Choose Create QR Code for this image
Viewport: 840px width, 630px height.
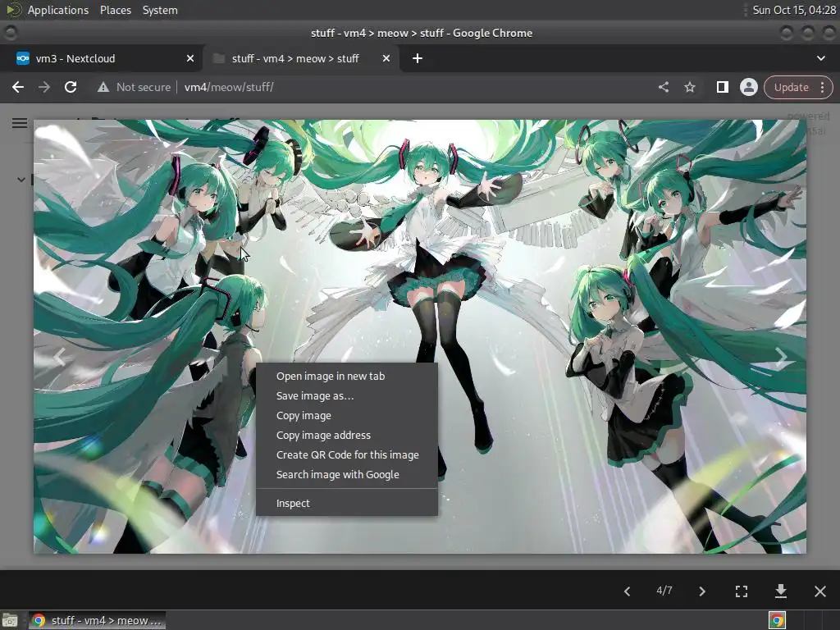[347, 454]
